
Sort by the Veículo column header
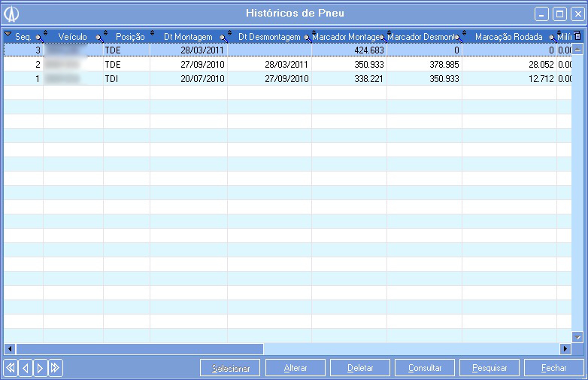click(x=72, y=36)
